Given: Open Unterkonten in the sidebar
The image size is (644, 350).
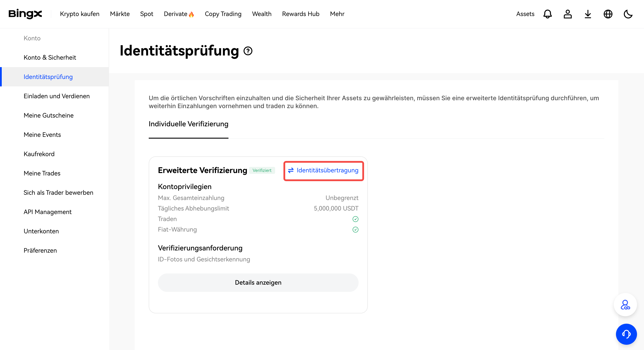Looking at the screenshot, I should [41, 231].
